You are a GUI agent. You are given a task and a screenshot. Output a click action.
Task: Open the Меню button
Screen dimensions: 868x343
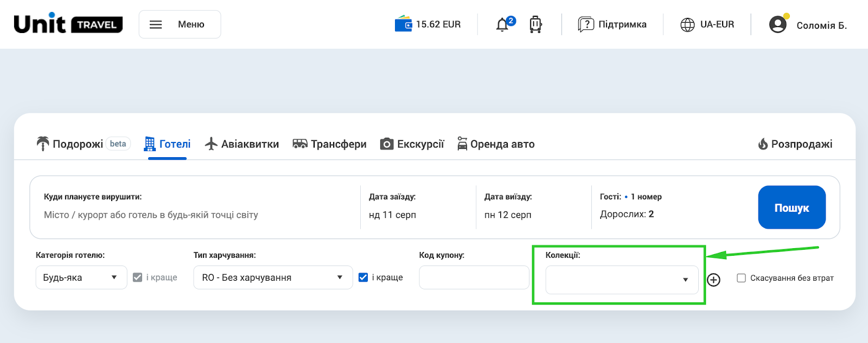[x=180, y=24]
